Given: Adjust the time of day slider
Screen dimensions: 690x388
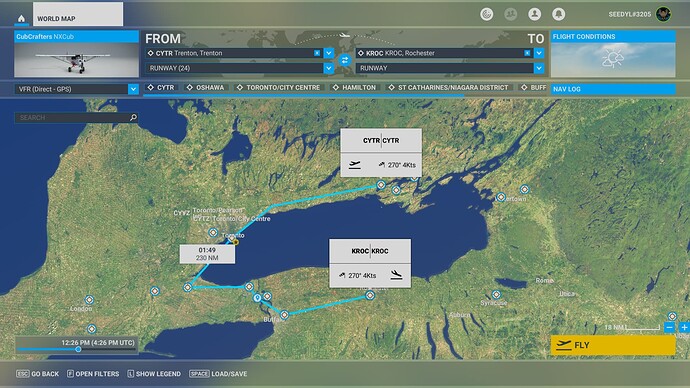Looking at the screenshot, I should [x=78, y=349].
